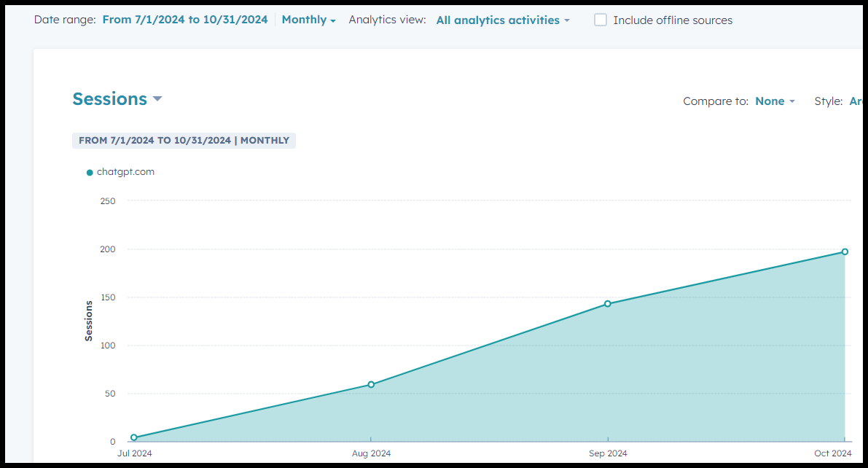Select the Sep 2024 data point marker

click(608, 303)
